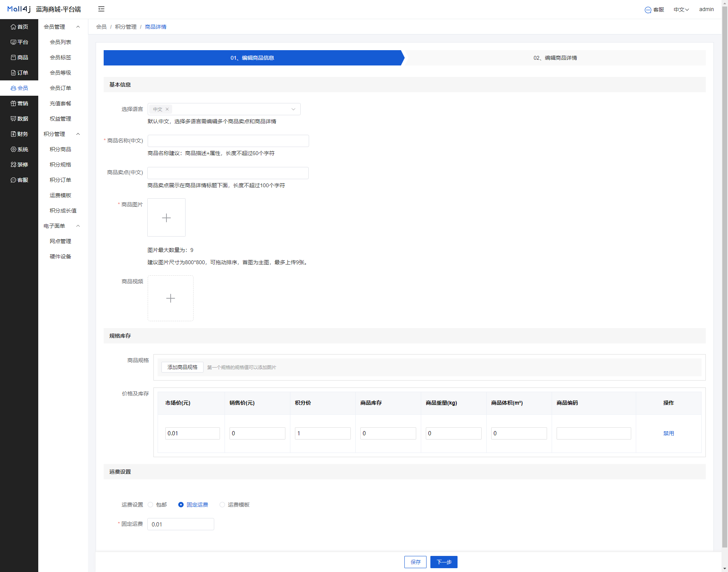728x572 pixels.
Task: Select 会员 members section in sidebar
Action: [x=19, y=88]
